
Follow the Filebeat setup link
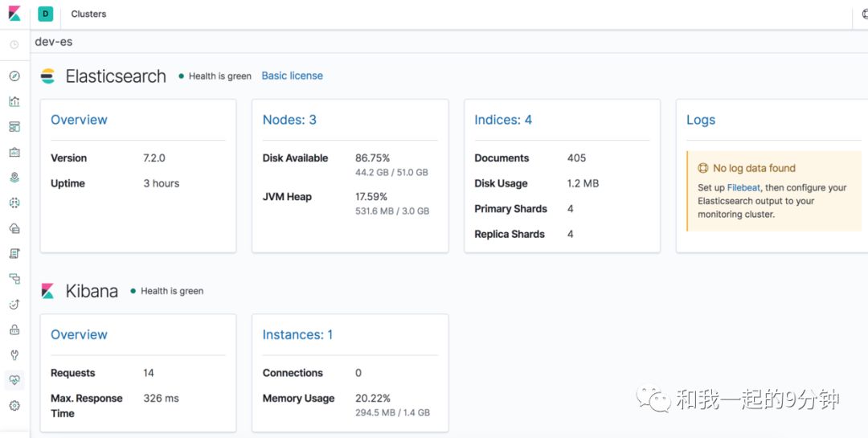743,188
